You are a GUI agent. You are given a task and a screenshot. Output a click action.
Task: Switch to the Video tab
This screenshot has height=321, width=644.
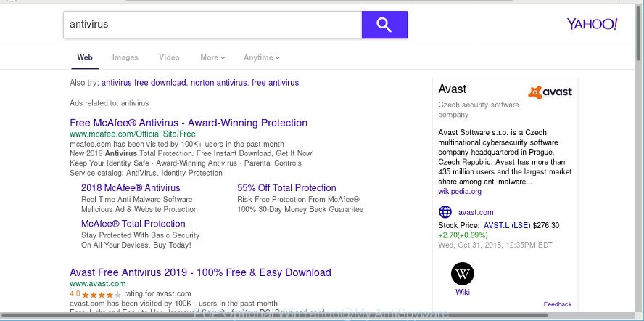pos(169,57)
